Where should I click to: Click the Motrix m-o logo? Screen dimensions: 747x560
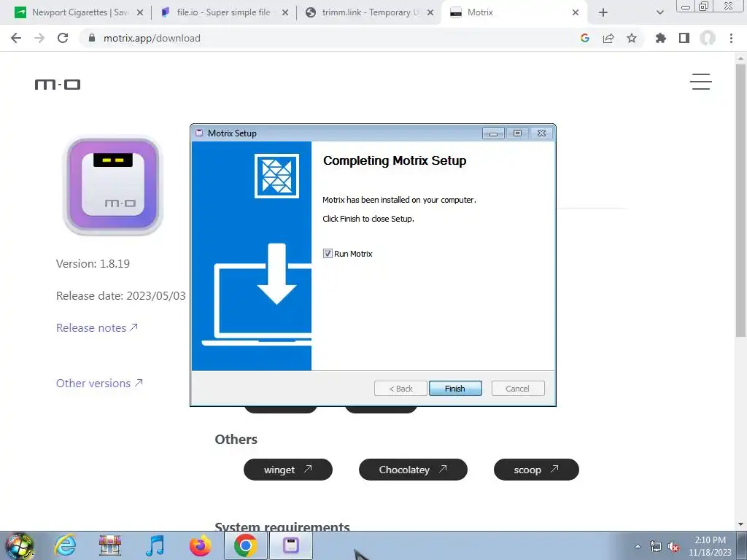(58, 85)
